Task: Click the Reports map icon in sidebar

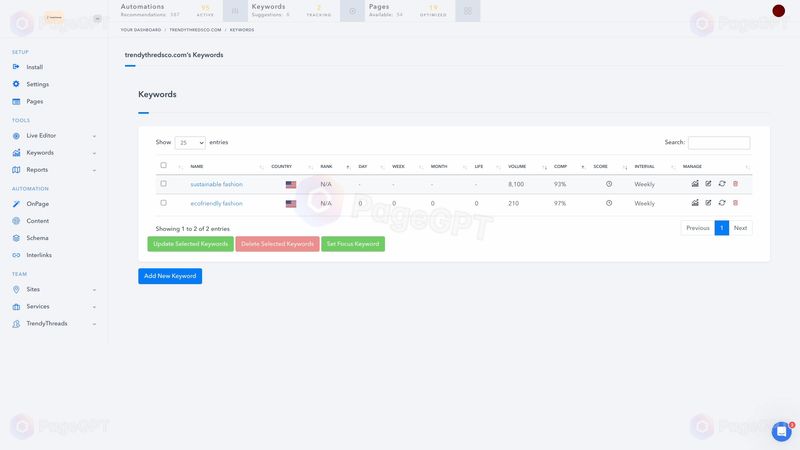Action: (x=16, y=170)
